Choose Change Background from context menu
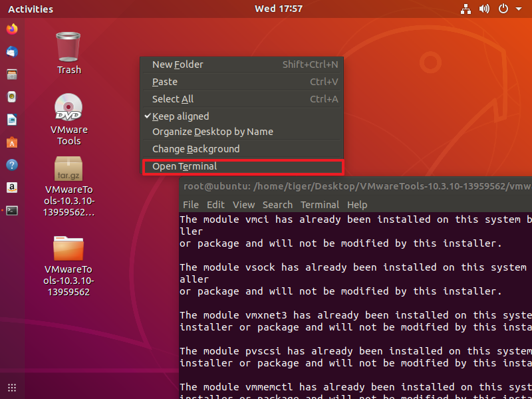The height and width of the screenshot is (399, 532). click(x=242, y=149)
